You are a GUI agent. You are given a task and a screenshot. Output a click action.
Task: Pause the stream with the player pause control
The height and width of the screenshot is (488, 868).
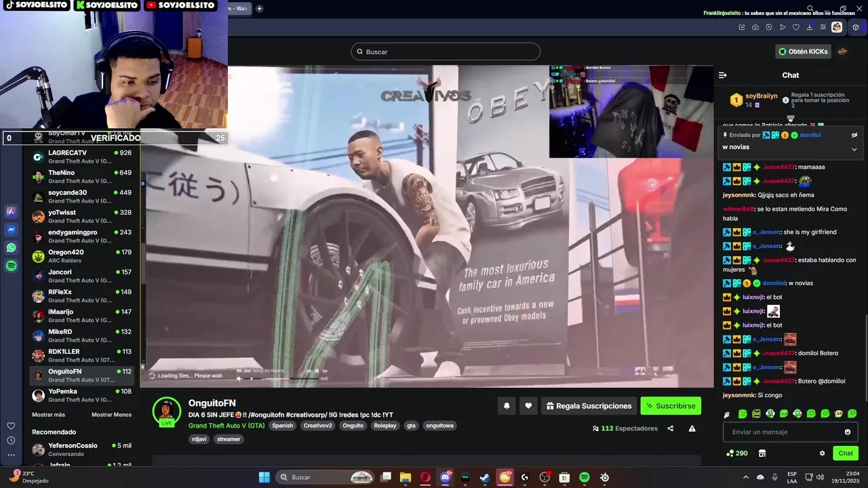tap(317, 371)
